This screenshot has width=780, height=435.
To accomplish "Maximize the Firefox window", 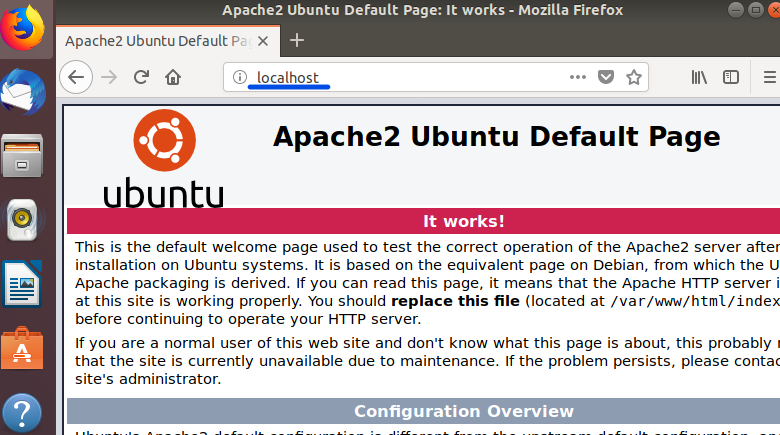I will click(x=756, y=10).
